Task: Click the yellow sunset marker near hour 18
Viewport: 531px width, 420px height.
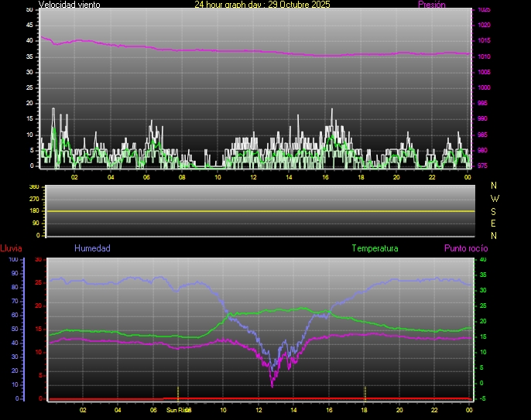Action: pos(365,391)
